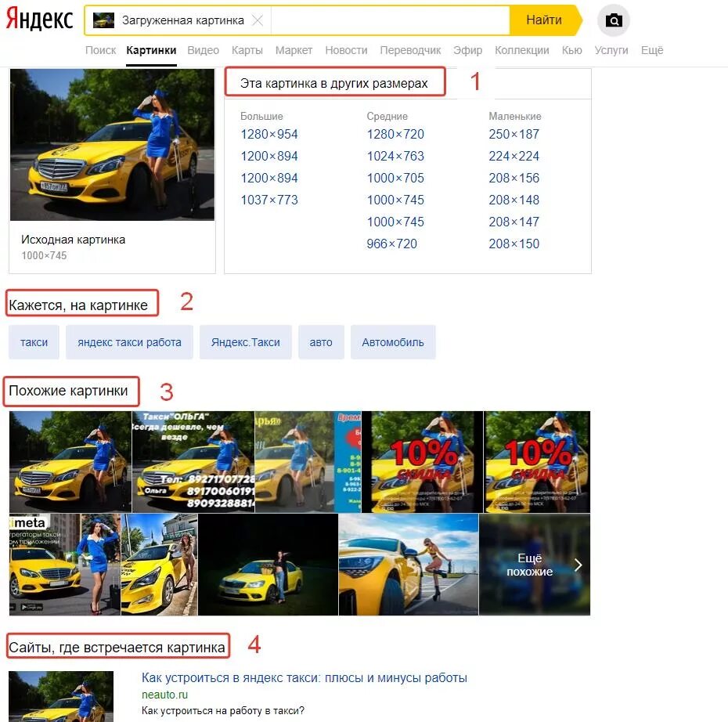Viewport: 728px width, 722px height.
Task: Open first similar image without text overlay
Action: point(70,461)
